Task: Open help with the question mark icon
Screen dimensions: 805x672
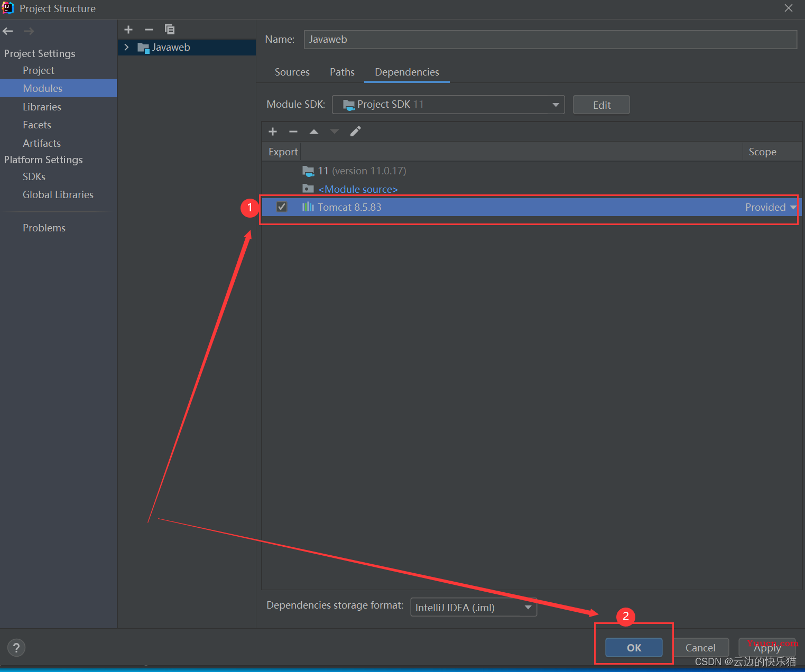Action: pos(16,647)
